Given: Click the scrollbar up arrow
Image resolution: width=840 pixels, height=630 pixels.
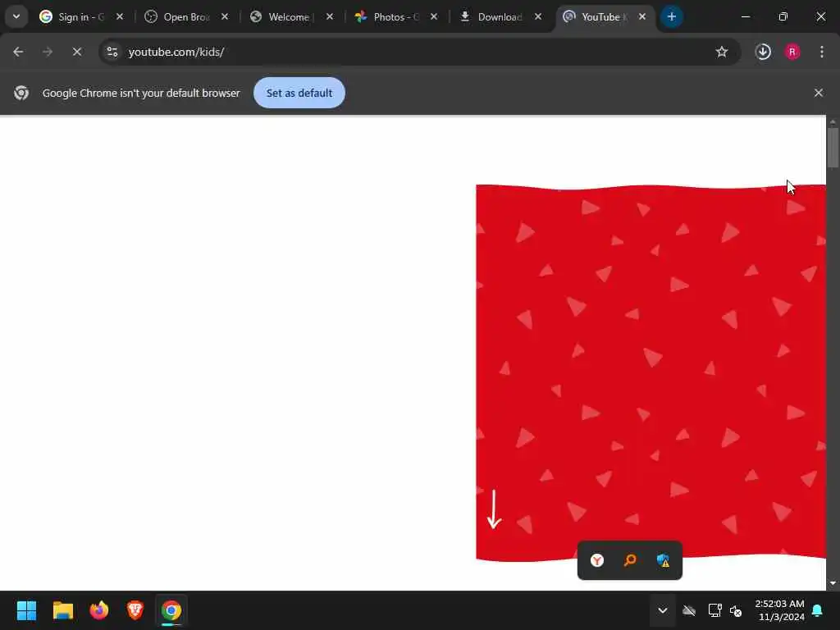Looking at the screenshot, I should [833, 121].
